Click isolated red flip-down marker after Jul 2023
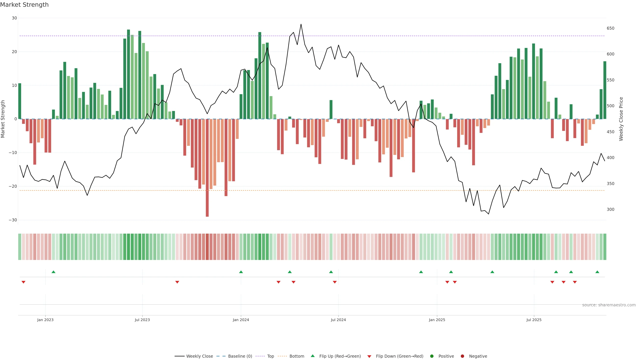This screenshot has height=362, width=644. [x=177, y=282]
